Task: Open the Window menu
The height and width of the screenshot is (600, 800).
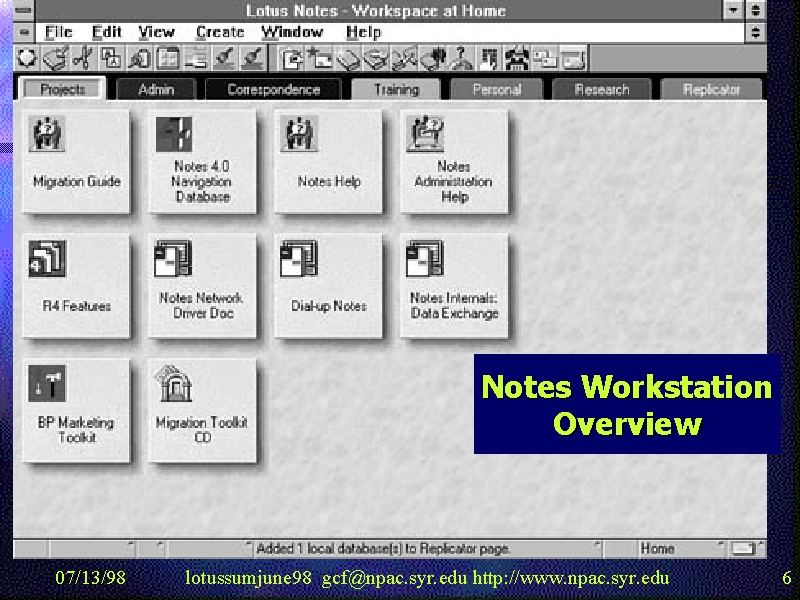Action: click(292, 32)
